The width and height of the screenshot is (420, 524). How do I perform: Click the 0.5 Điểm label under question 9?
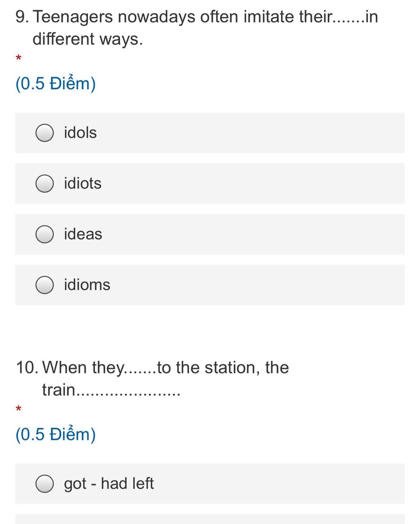pos(56,84)
